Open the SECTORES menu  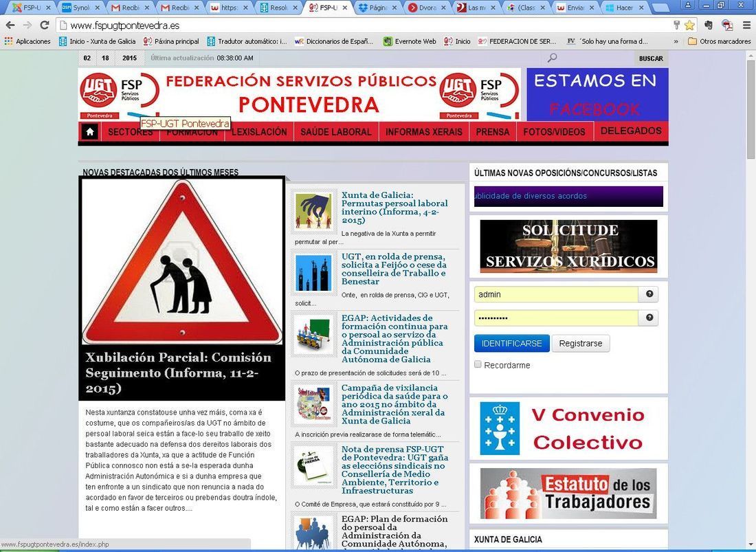click(130, 131)
